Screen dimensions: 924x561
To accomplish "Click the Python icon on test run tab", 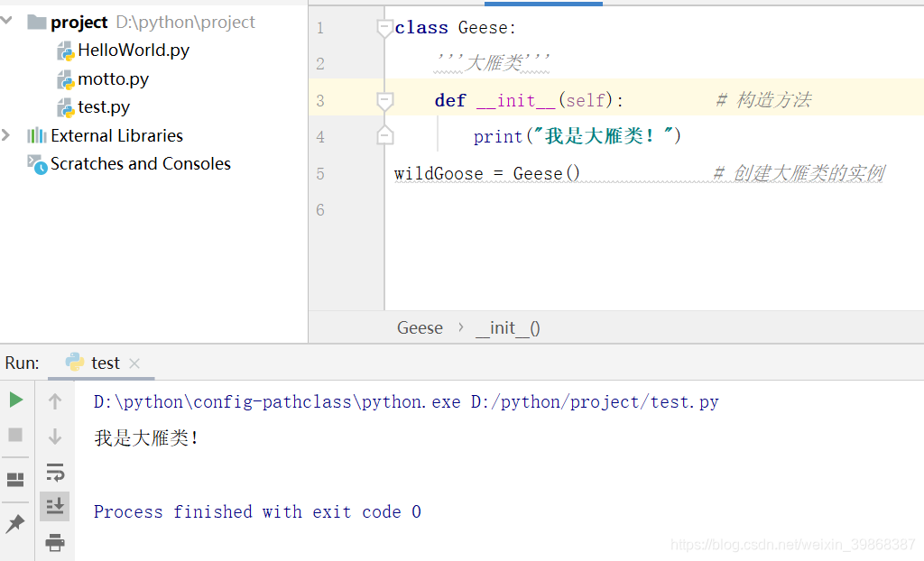I will tap(75, 362).
